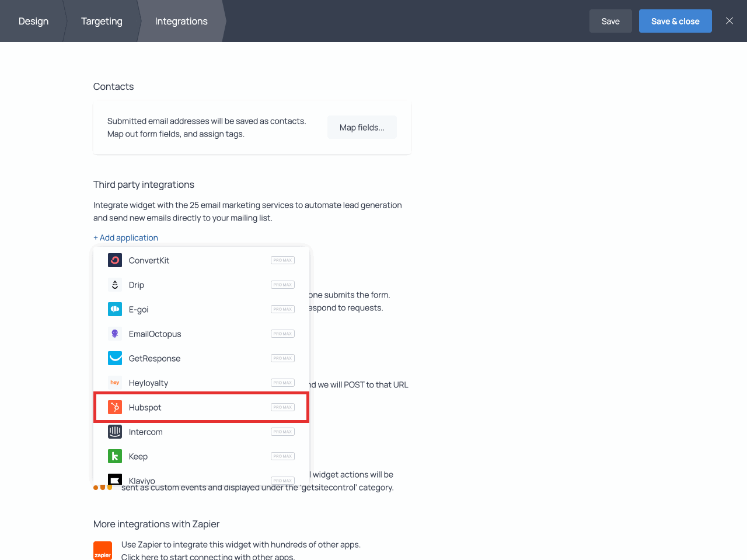Image resolution: width=747 pixels, height=560 pixels.
Task: Click the GetResponse envelope icon
Action: coord(115,358)
